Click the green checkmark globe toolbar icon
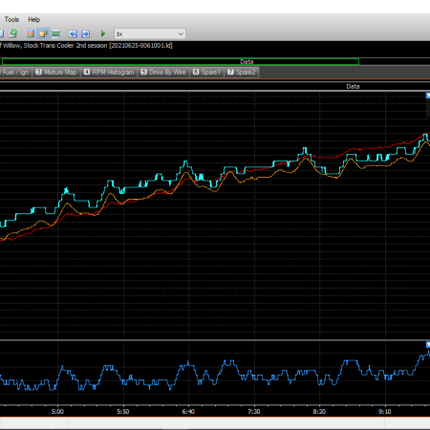Viewport: 430px width, 430px height. (x=13, y=33)
